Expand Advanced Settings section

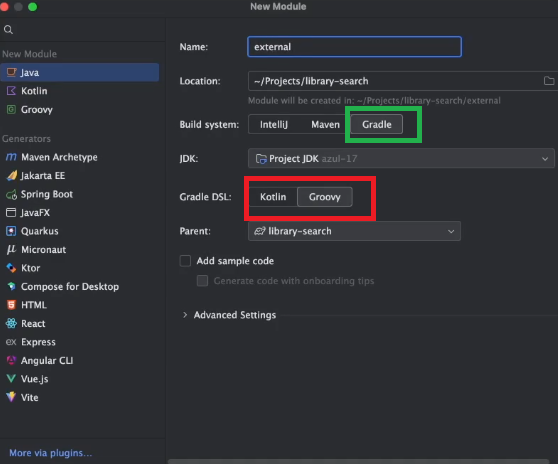coord(185,315)
